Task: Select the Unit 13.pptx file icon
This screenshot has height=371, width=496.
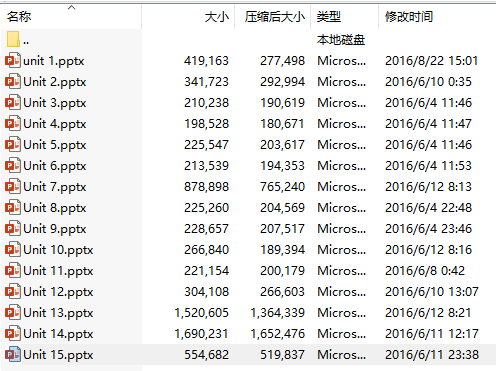Action: [x=13, y=313]
